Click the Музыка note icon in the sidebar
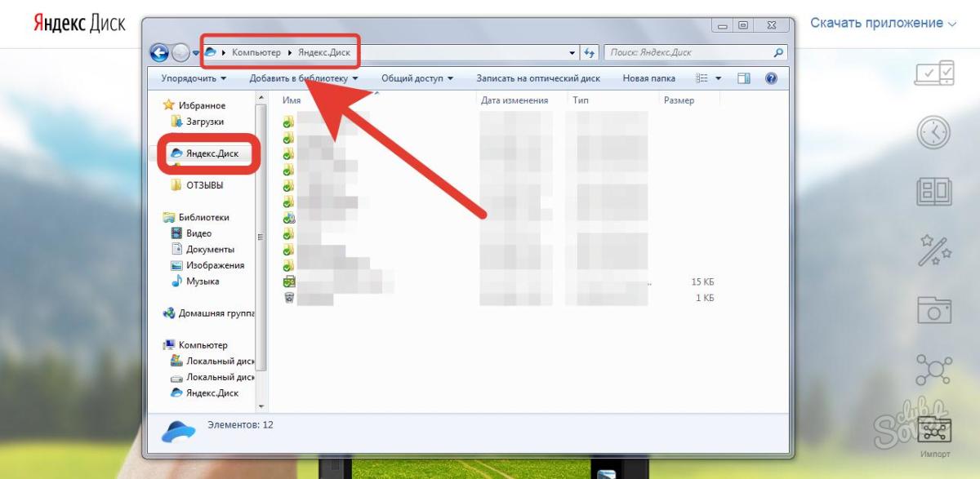The image size is (980, 479). click(x=176, y=281)
